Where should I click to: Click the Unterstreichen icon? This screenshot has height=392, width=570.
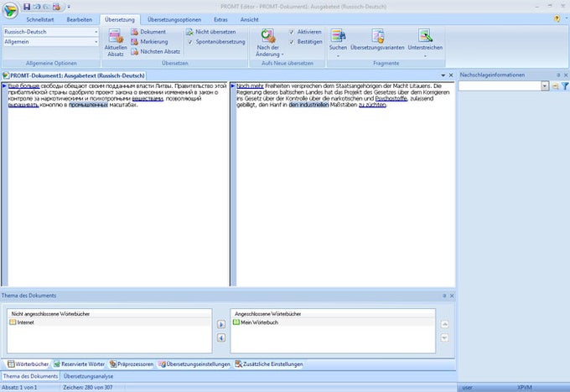coord(425,36)
